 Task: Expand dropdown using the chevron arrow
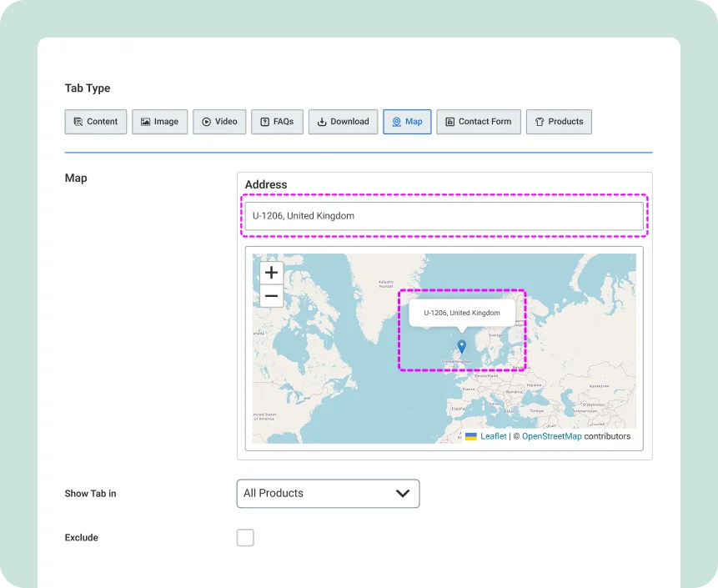(x=403, y=494)
